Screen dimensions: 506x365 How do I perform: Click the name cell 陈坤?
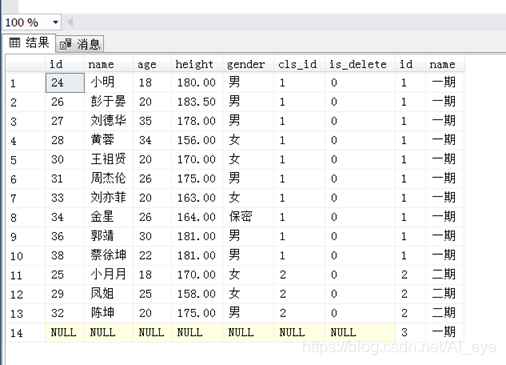[x=109, y=313]
